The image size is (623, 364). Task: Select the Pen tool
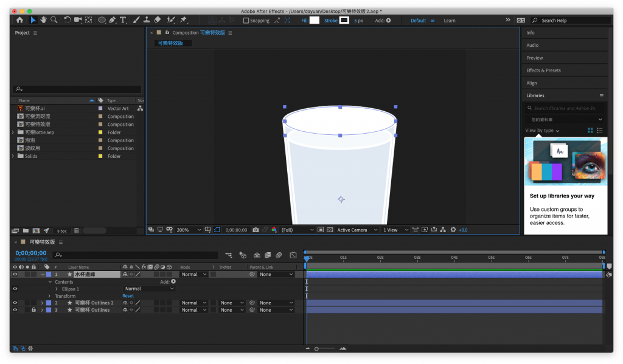113,20
